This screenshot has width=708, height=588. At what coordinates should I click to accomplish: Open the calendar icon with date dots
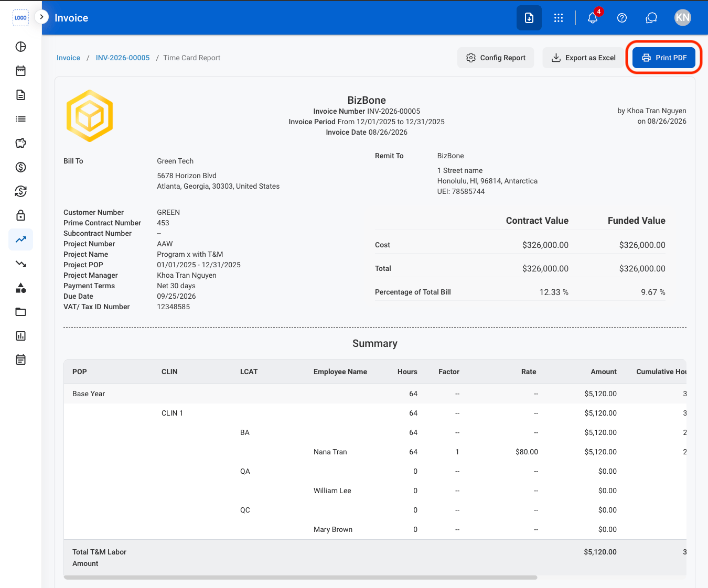pyautogui.click(x=20, y=71)
